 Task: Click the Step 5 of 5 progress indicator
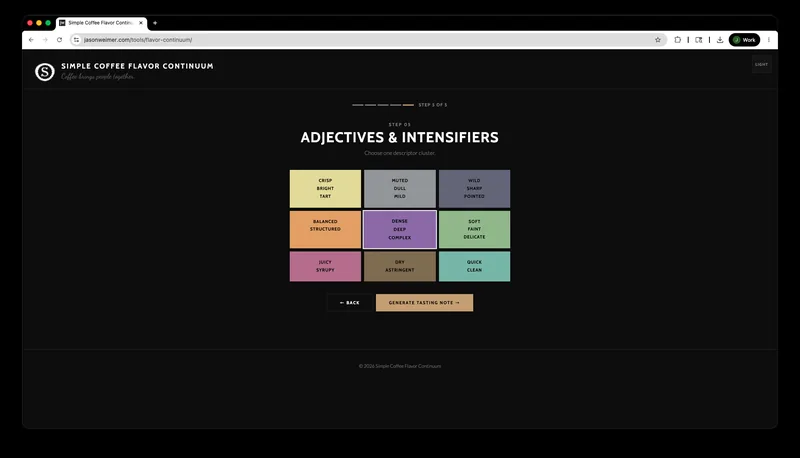pyautogui.click(x=399, y=105)
